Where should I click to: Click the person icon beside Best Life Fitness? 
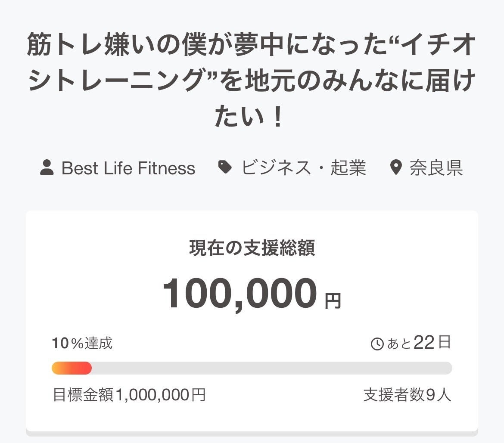47,167
